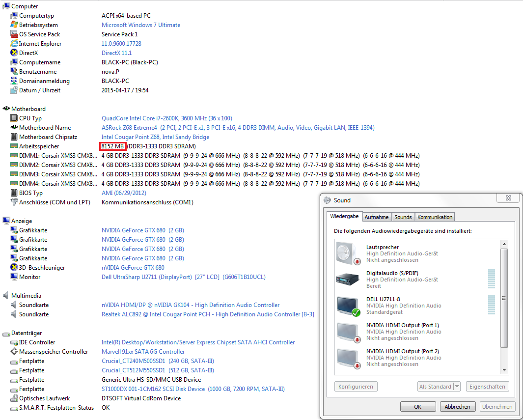Select NVIDIA HDMI Output (Port 2) device
523x420 pixels.
[417, 358]
